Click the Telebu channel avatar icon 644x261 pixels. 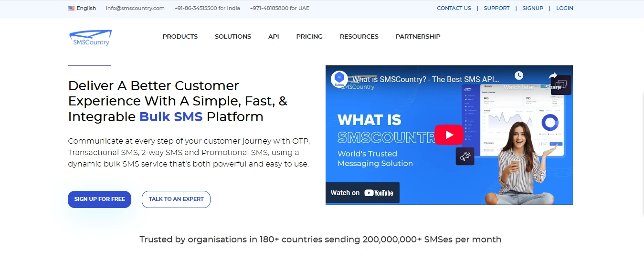(x=339, y=79)
